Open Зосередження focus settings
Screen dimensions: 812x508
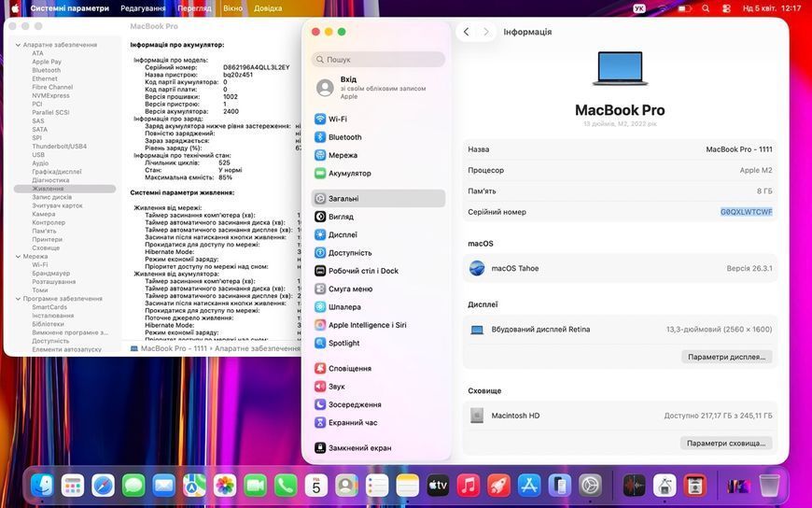pyautogui.click(x=378, y=405)
